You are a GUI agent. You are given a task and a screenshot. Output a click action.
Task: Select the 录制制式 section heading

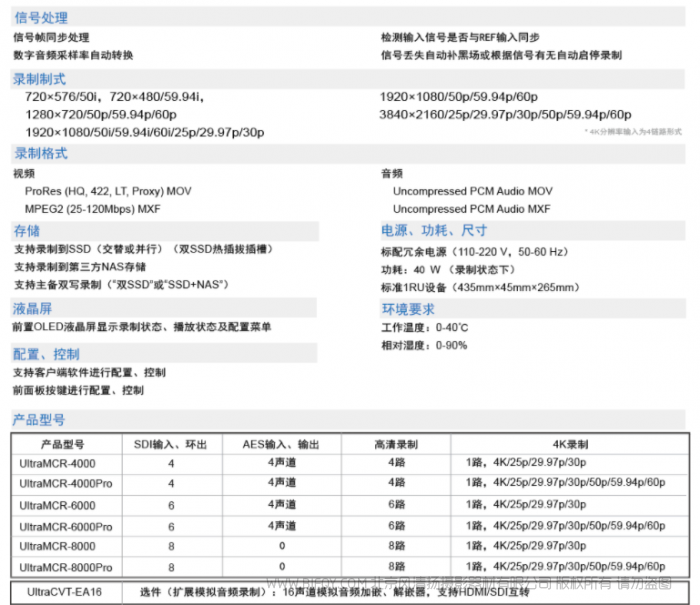(x=40, y=77)
